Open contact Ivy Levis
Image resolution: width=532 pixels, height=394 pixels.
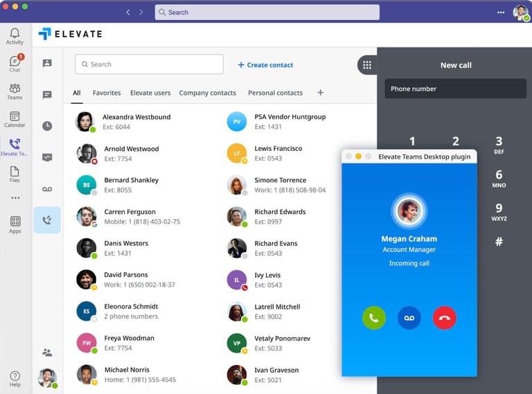tap(254, 279)
